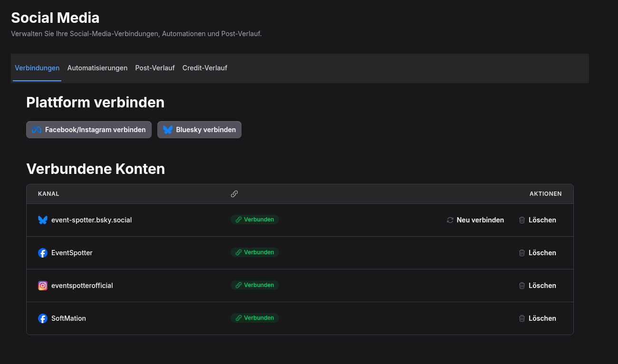Click the Instagram icon next to eventspotterofficial
The image size is (618, 364).
43,285
